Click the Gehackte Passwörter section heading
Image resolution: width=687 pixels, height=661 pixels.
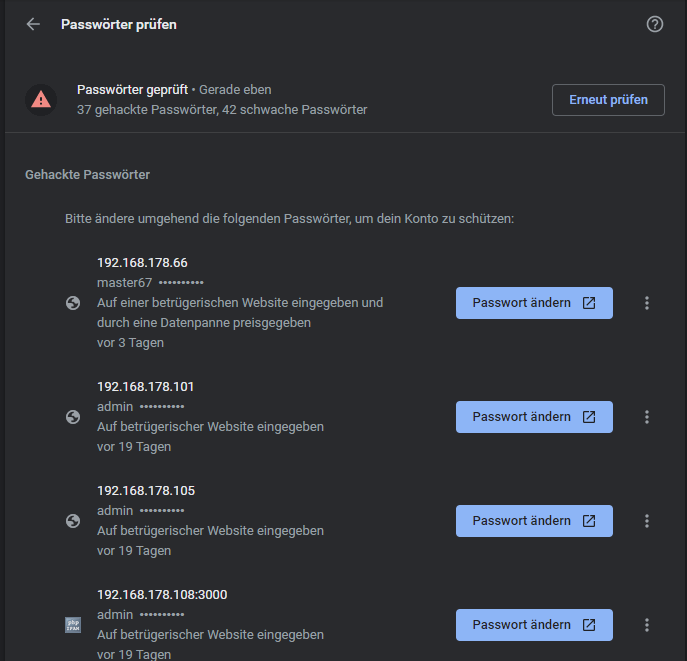88,174
